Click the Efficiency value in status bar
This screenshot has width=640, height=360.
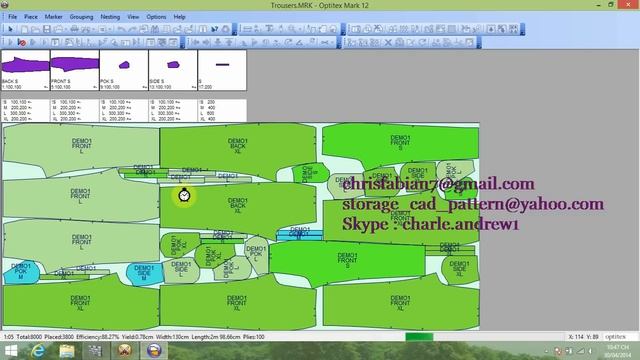pyautogui.click(x=98, y=337)
